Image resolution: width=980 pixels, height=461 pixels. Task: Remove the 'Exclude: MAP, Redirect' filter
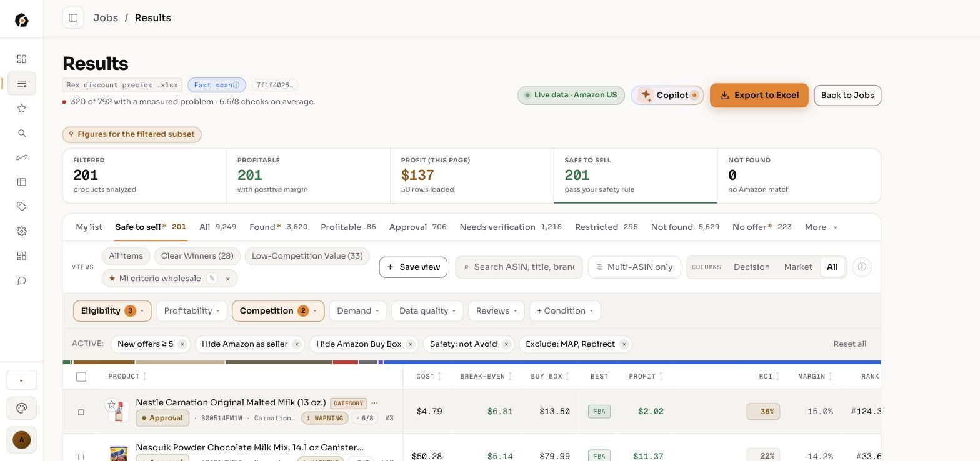click(x=624, y=344)
